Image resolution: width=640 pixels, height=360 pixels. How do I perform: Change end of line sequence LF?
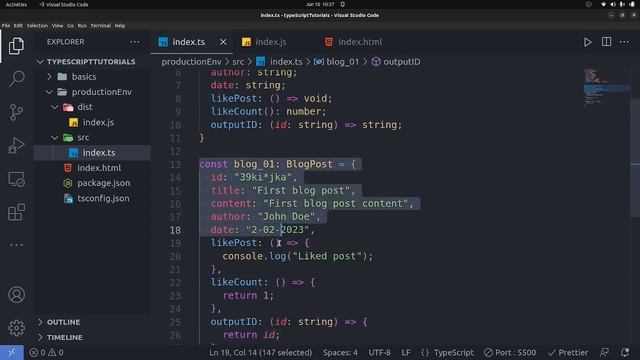(x=406, y=352)
